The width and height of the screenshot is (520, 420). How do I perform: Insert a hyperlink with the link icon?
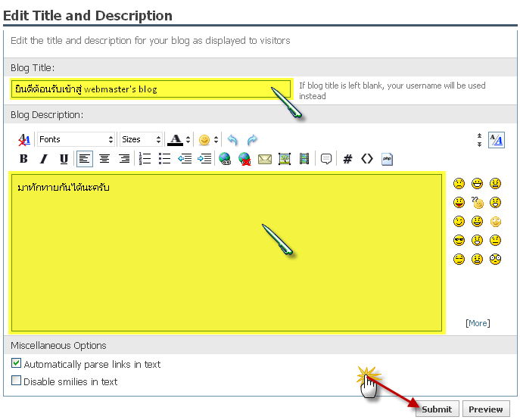(225, 159)
